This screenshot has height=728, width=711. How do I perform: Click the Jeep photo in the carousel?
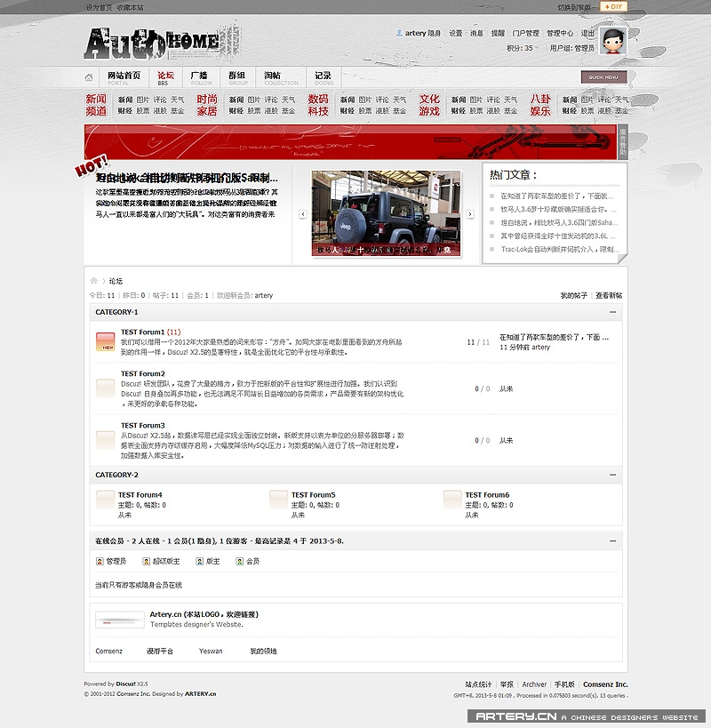point(386,213)
